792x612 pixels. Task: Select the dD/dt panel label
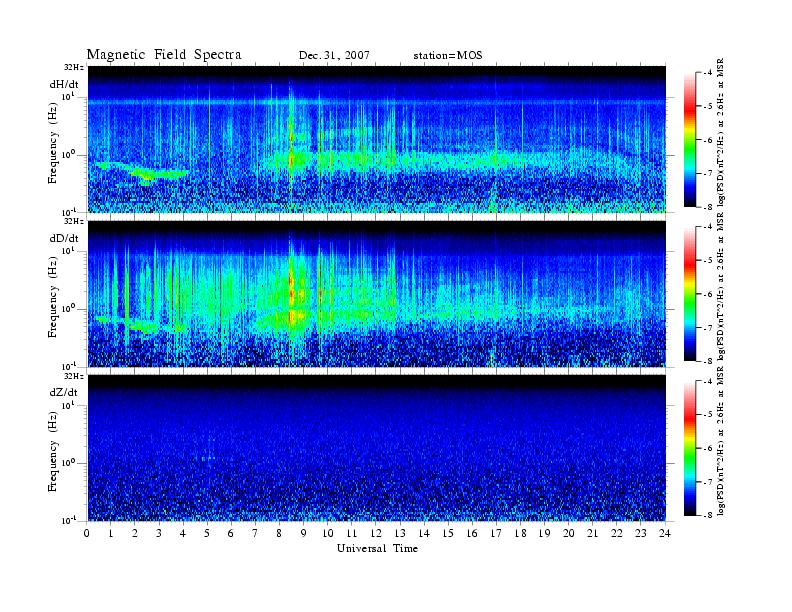click(64, 238)
